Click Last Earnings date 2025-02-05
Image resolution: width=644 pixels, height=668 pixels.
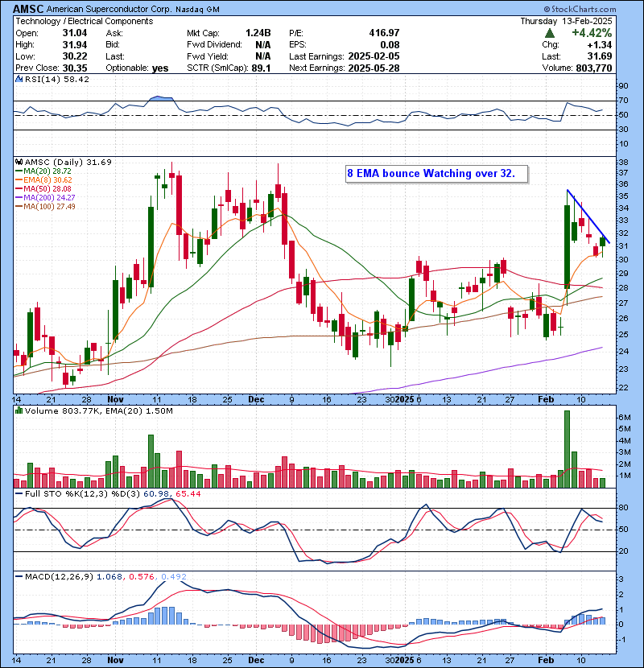pyautogui.click(x=374, y=56)
